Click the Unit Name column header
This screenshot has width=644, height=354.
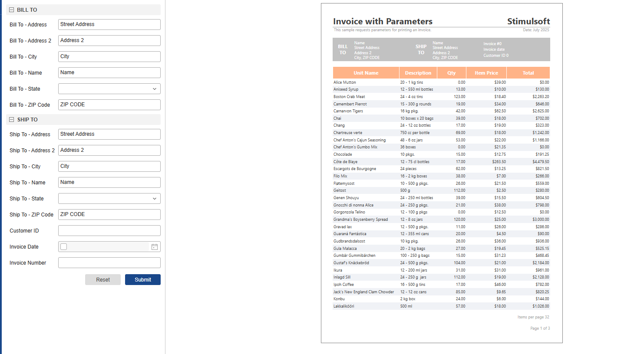366,73
